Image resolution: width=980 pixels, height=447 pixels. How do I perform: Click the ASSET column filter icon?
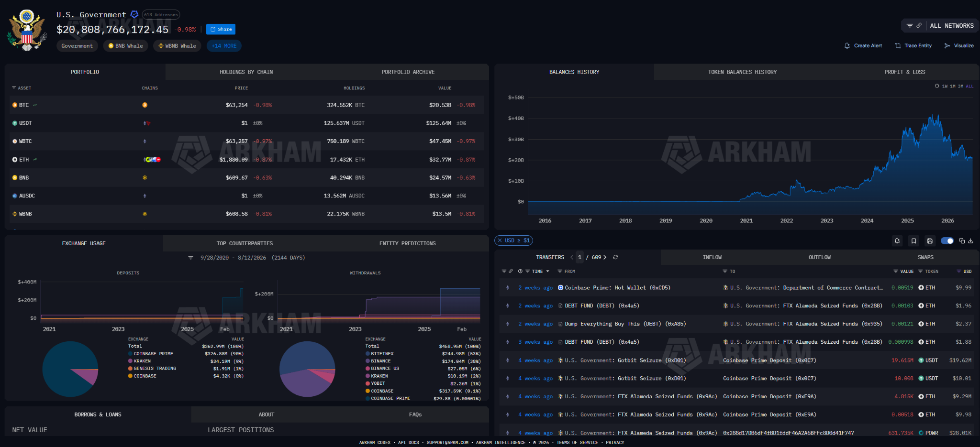(x=14, y=88)
